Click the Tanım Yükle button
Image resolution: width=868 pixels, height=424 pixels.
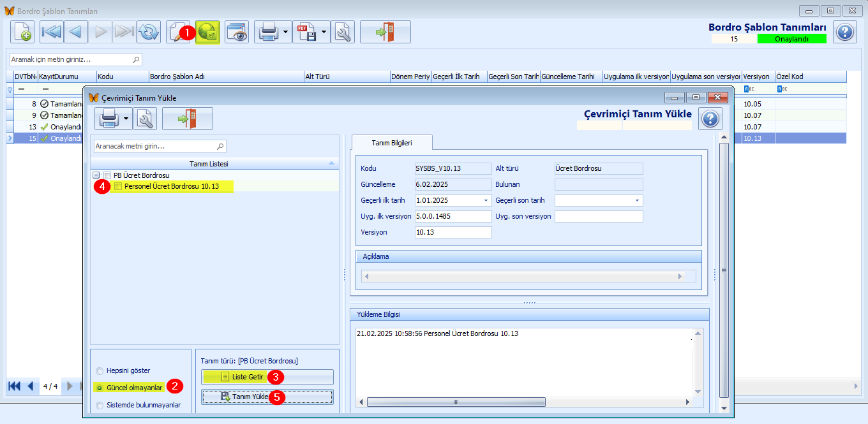click(267, 397)
